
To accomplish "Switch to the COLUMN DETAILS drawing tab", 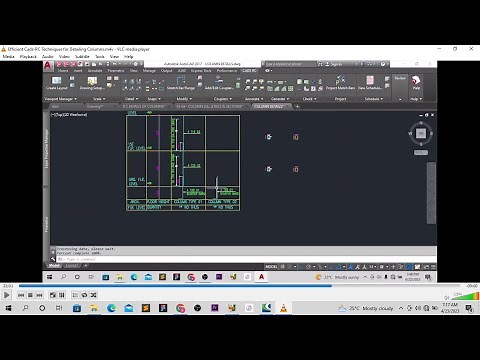I will coord(269,106).
